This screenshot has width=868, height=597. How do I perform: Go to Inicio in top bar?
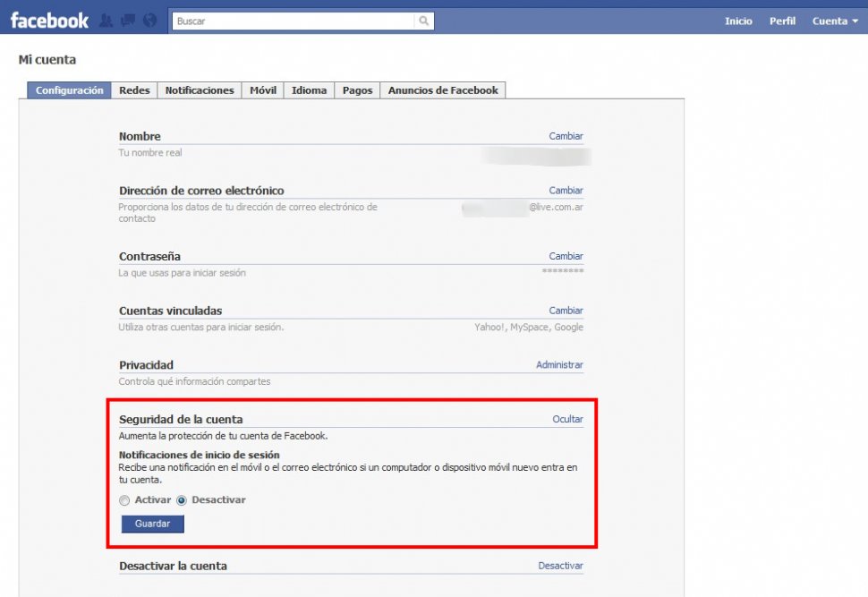(738, 21)
